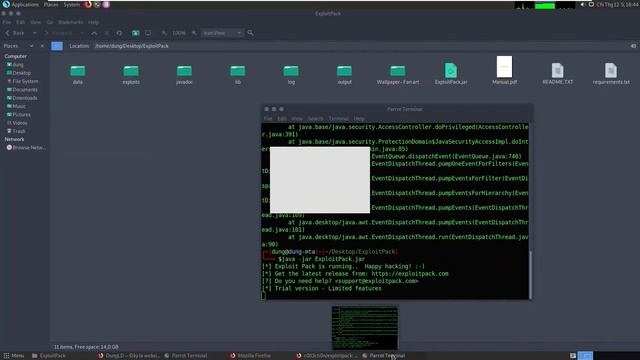Open the javadoc folder
The image size is (640, 360).
[184, 74]
